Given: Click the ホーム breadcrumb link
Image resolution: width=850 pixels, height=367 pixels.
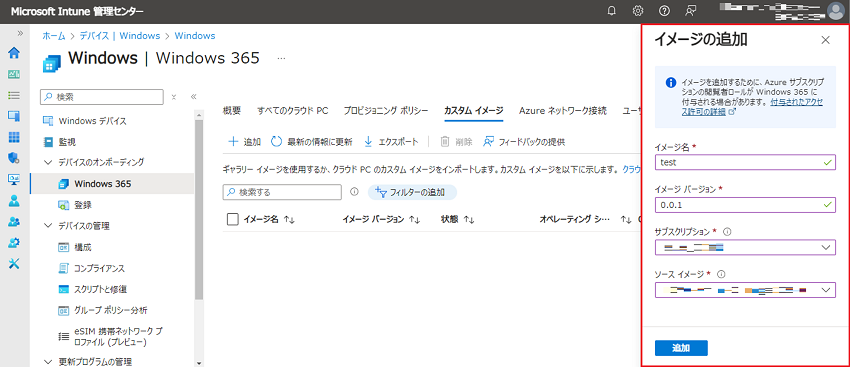Looking at the screenshot, I should [x=54, y=36].
